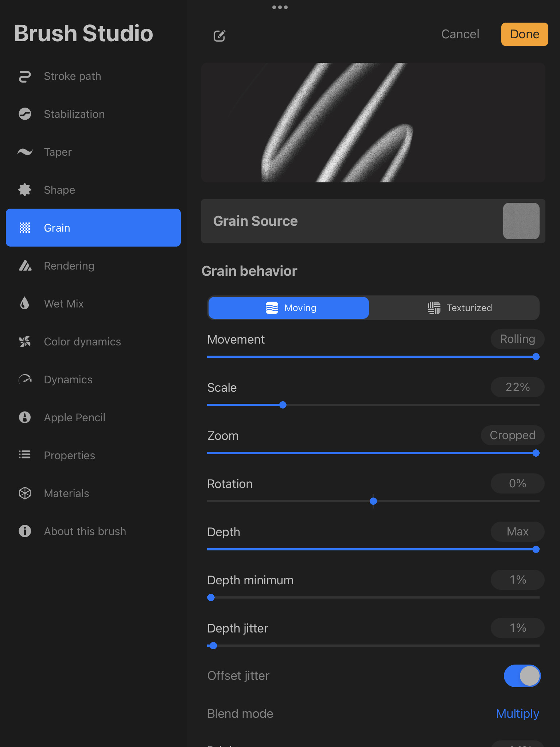Open the Taper wave icon
Image resolution: width=560 pixels, height=747 pixels.
tap(25, 152)
